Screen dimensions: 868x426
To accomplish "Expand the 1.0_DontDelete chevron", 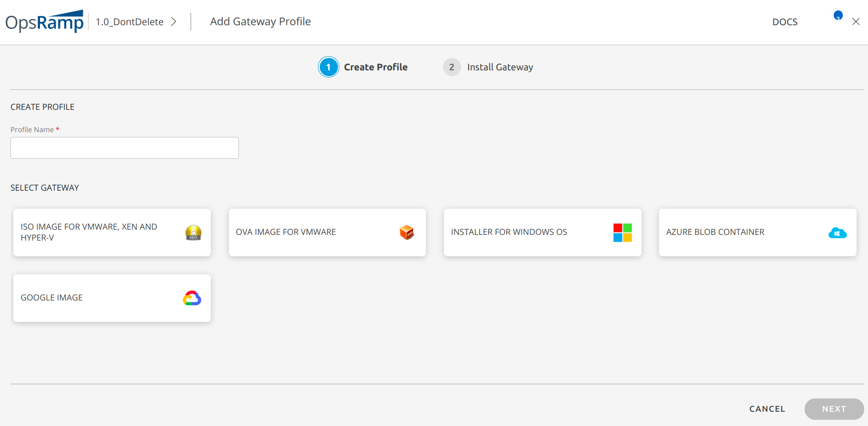I will click(174, 21).
